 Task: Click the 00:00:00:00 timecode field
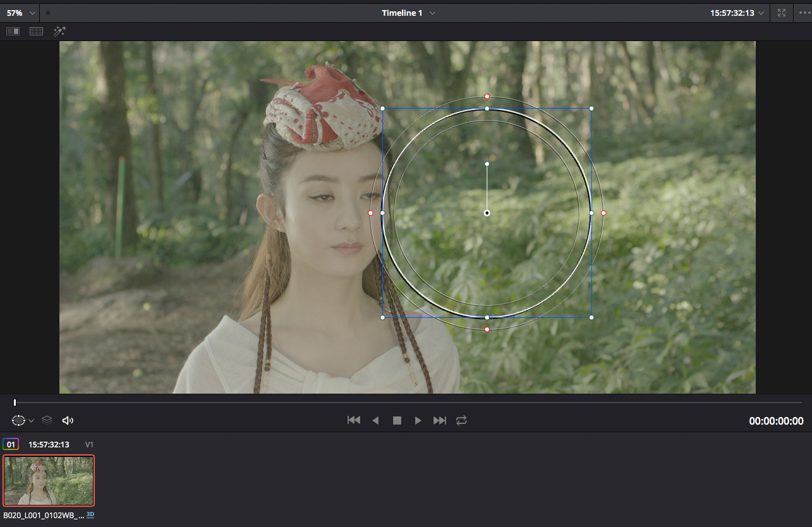[x=776, y=421]
